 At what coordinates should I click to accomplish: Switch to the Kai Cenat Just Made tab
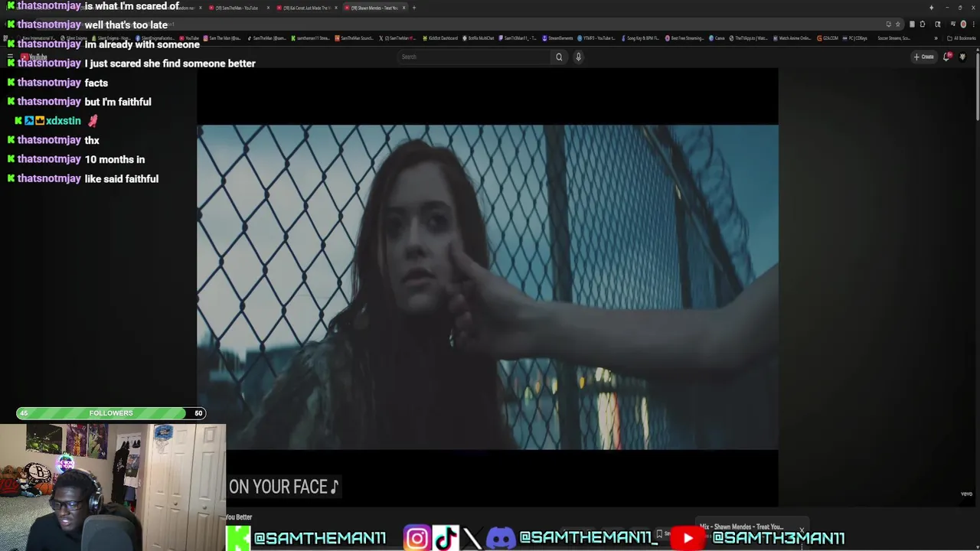click(x=306, y=8)
